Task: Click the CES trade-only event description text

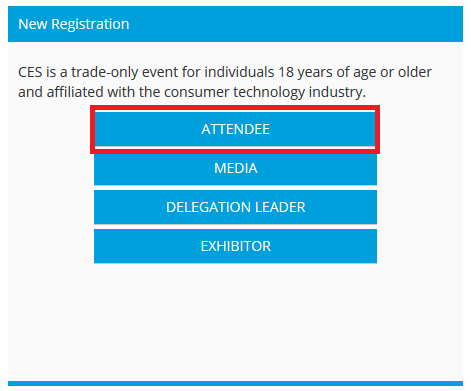Action: (225, 82)
